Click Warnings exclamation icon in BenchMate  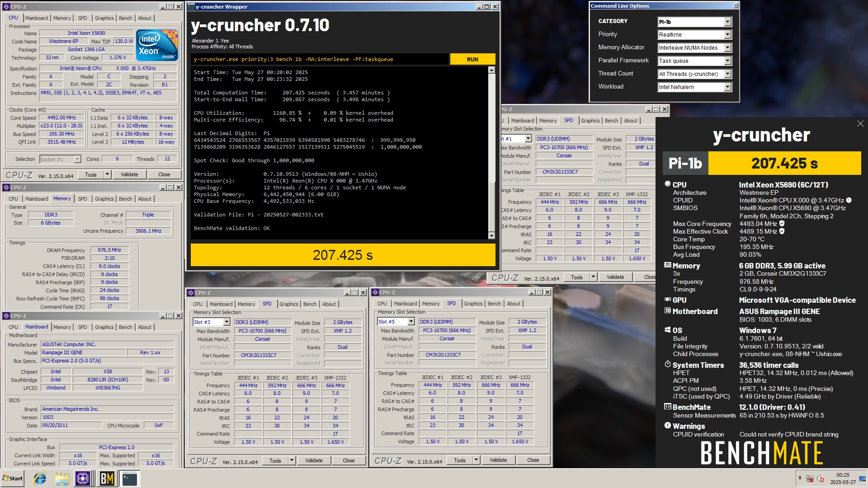pos(667,426)
